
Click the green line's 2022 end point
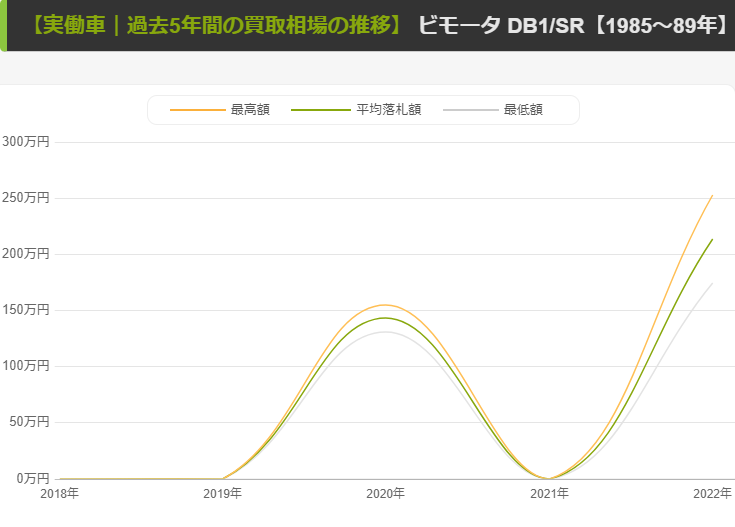point(712,239)
